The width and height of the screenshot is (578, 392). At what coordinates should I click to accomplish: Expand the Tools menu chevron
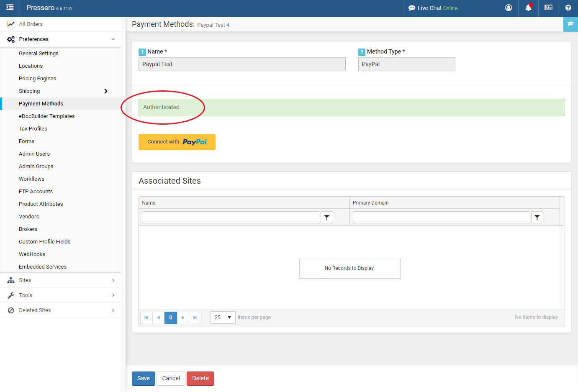coord(113,295)
